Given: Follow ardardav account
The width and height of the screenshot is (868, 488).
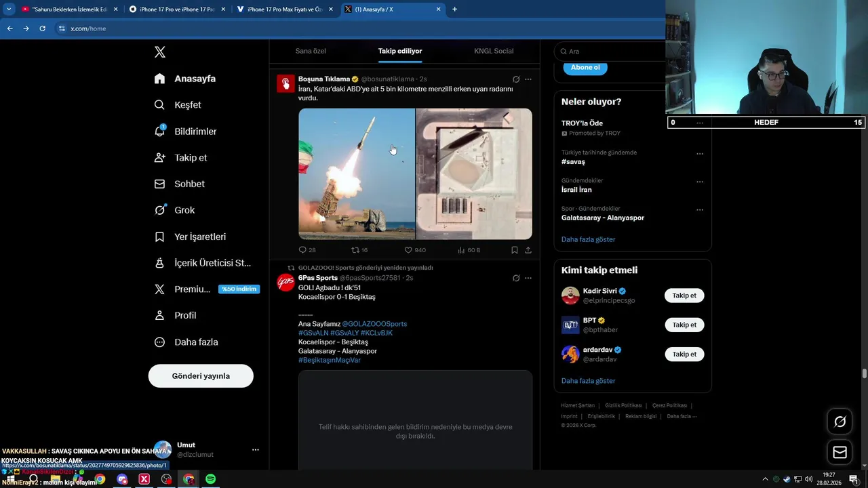Looking at the screenshot, I should [684, 354].
